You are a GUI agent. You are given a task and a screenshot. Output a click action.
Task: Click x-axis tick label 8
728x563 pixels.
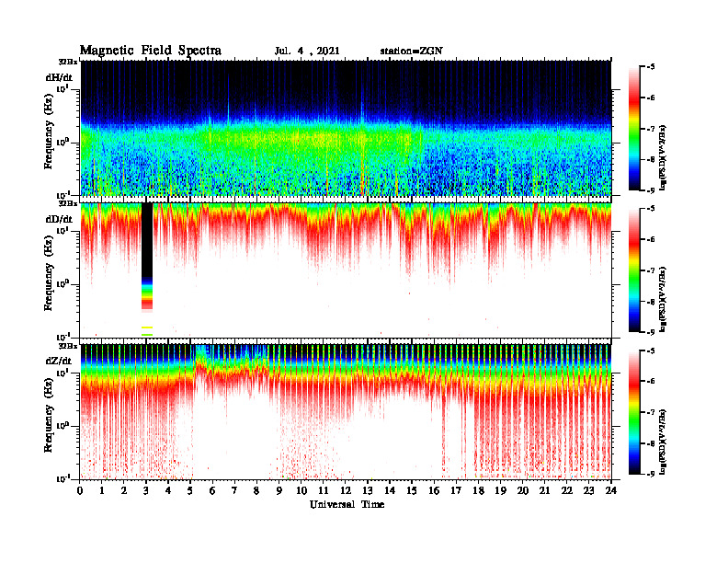(x=256, y=491)
